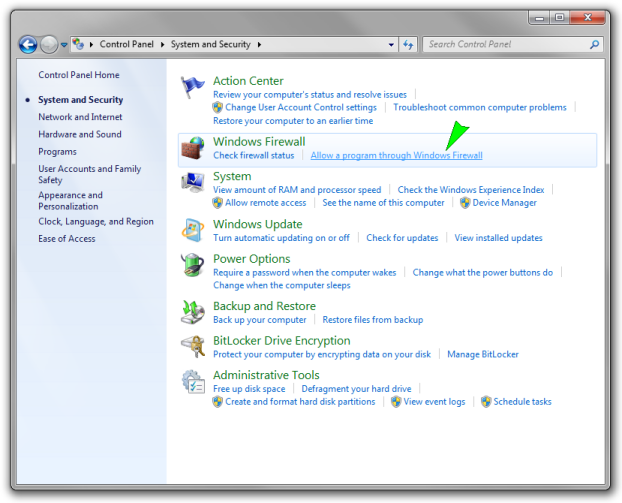This screenshot has height=503, width=622.
Task: Open Appearance and Personalization category
Action: [x=70, y=201]
